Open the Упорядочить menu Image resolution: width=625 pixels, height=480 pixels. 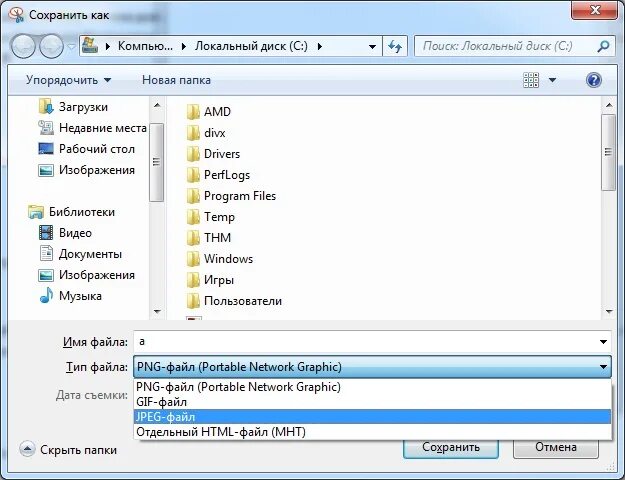pyautogui.click(x=69, y=80)
